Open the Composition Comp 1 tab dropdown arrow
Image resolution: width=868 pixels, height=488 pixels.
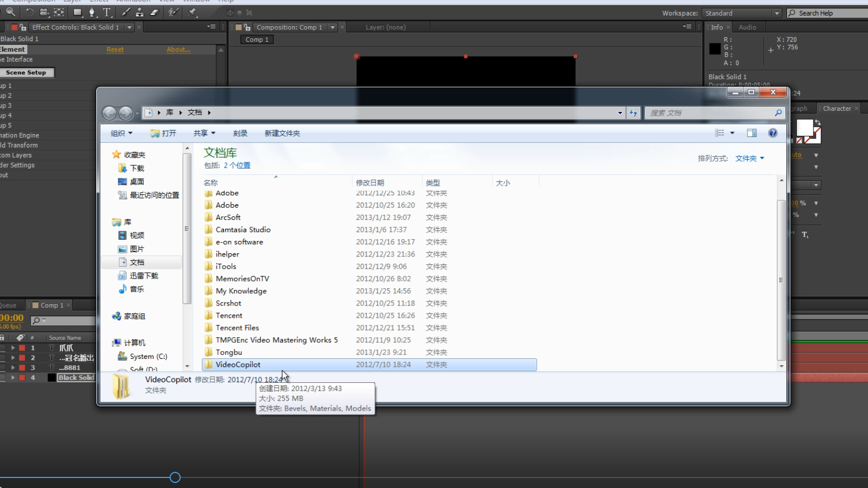(333, 27)
